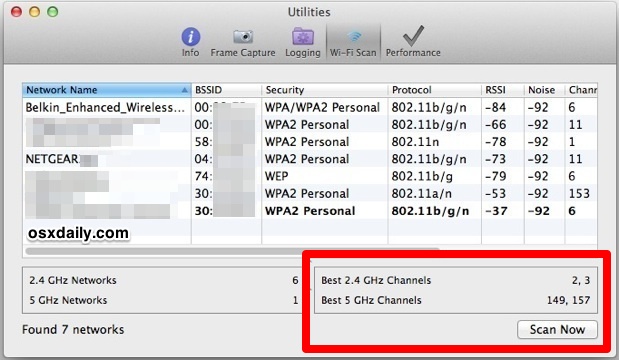This screenshot has height=360, width=619.
Task: Select the NETGEAR network row
Action: coord(310,159)
